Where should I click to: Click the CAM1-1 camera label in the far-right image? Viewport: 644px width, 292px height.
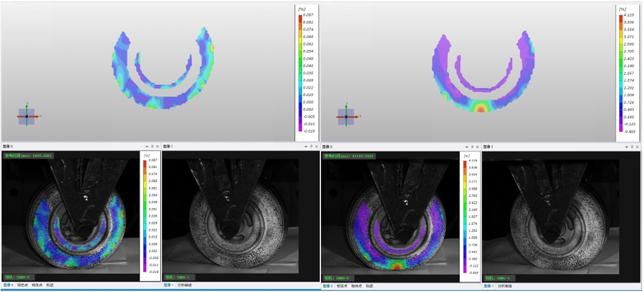pos(497,278)
